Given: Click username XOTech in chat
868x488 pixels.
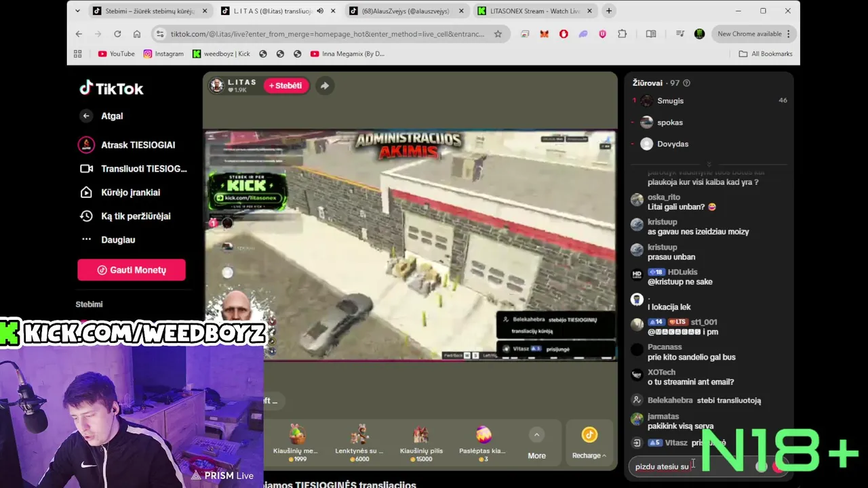Looking at the screenshot, I should 661,372.
